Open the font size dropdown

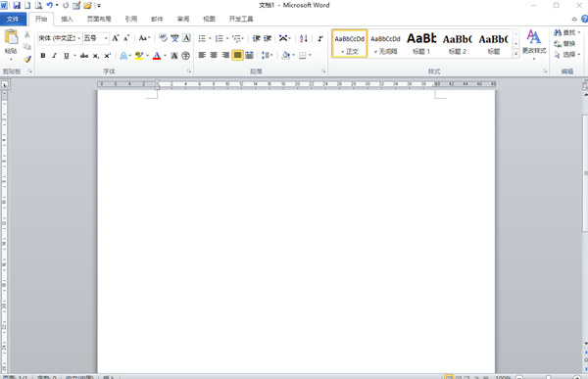[x=106, y=38]
